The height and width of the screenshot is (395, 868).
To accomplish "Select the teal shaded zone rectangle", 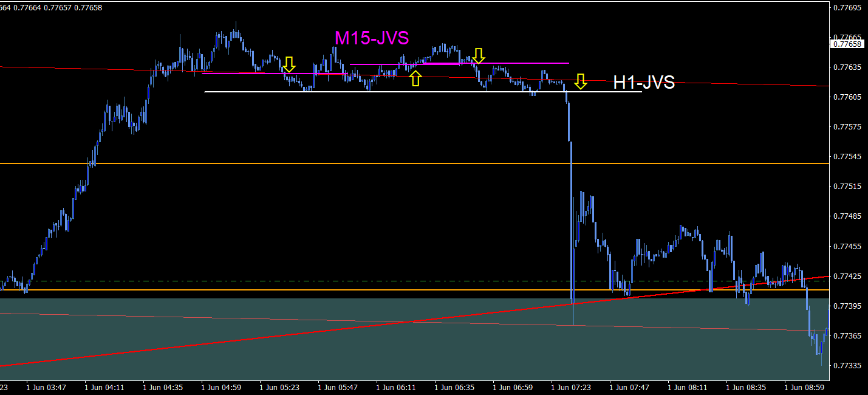I will pyautogui.click(x=414, y=339).
